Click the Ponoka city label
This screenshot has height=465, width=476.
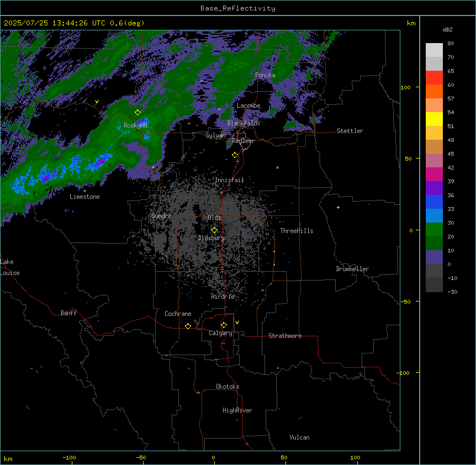[x=265, y=75]
